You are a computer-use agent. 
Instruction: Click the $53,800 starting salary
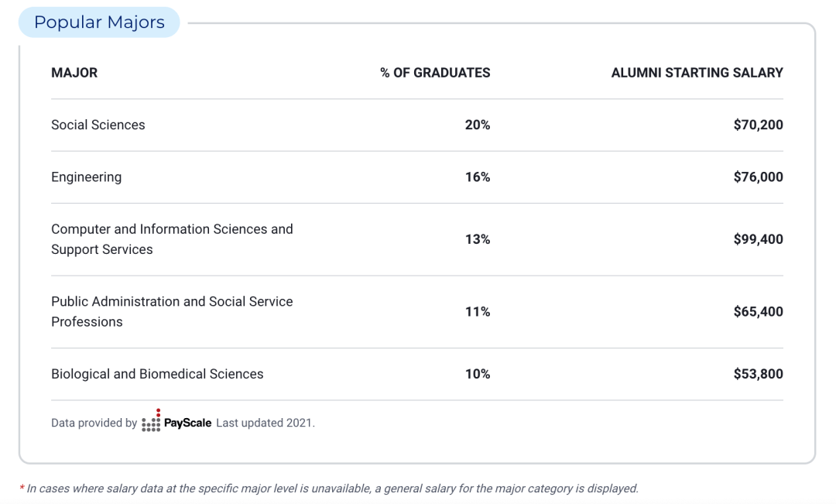point(758,374)
